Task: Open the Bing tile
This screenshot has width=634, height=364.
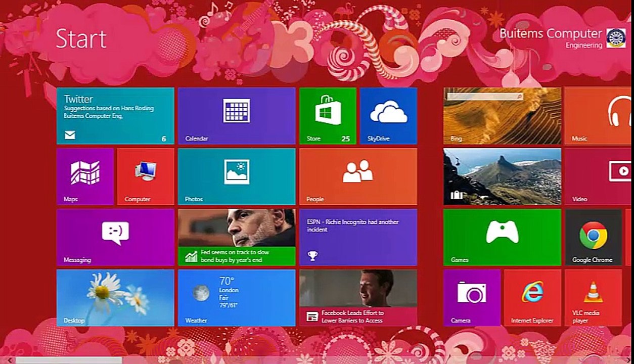Action: 502,116
